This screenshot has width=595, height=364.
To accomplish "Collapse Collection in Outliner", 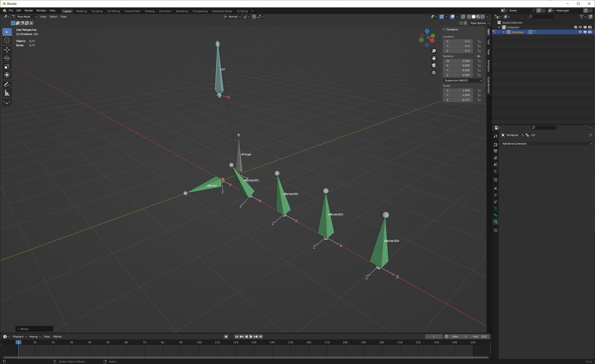I will [x=499, y=27].
